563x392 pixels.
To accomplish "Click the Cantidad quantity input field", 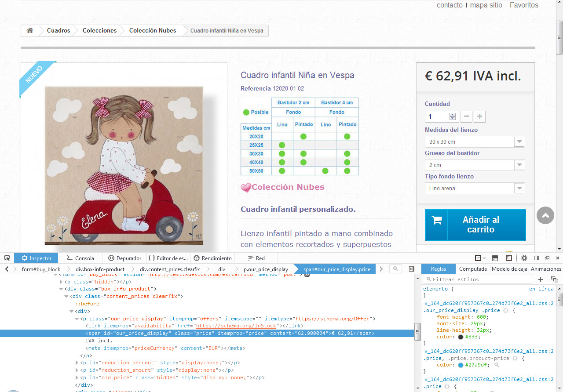I will pyautogui.click(x=442, y=116).
